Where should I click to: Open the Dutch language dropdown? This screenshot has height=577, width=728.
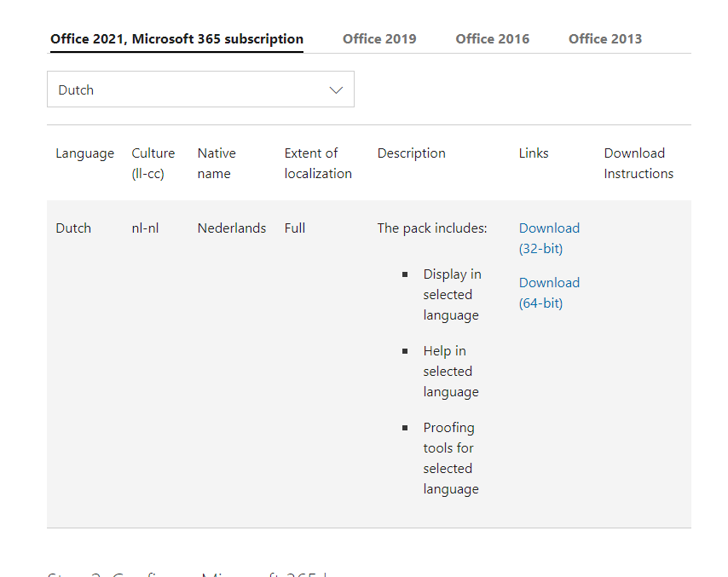point(200,89)
